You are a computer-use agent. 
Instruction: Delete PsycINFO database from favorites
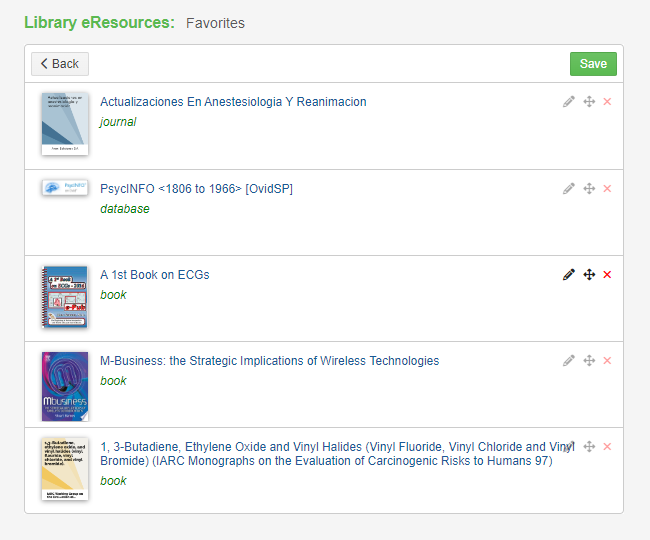tap(607, 189)
